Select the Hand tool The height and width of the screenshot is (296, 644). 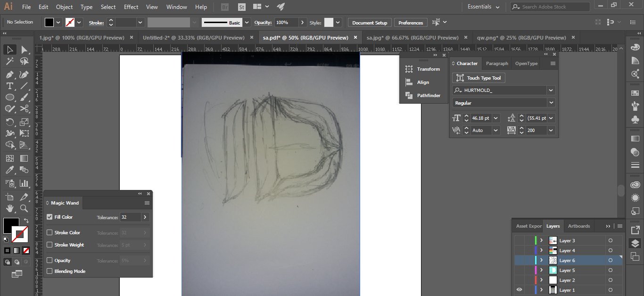point(9,208)
